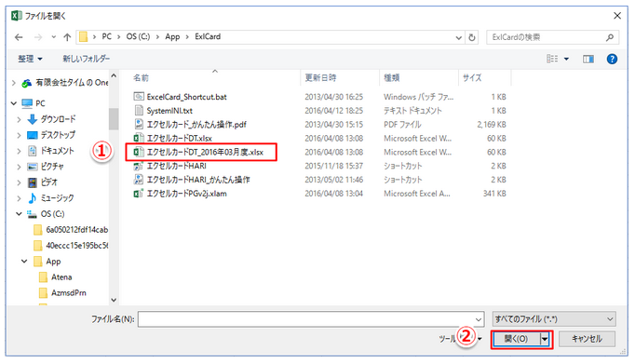Click the Excel icon in title bar
Screen dimensions: 635x364
(x=17, y=16)
